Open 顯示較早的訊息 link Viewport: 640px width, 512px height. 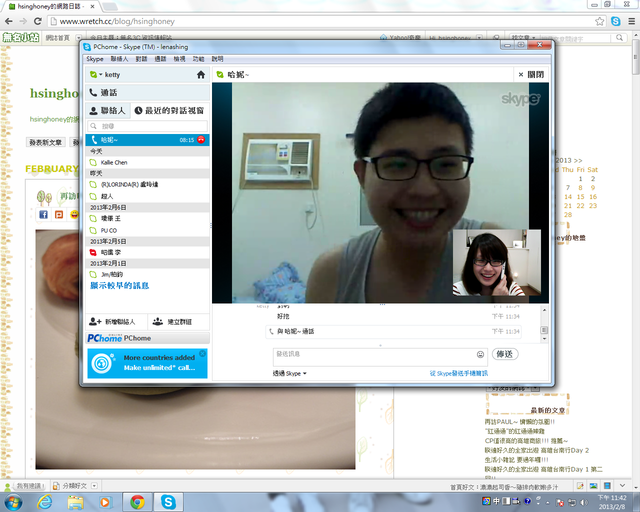pyautogui.click(x=120, y=285)
